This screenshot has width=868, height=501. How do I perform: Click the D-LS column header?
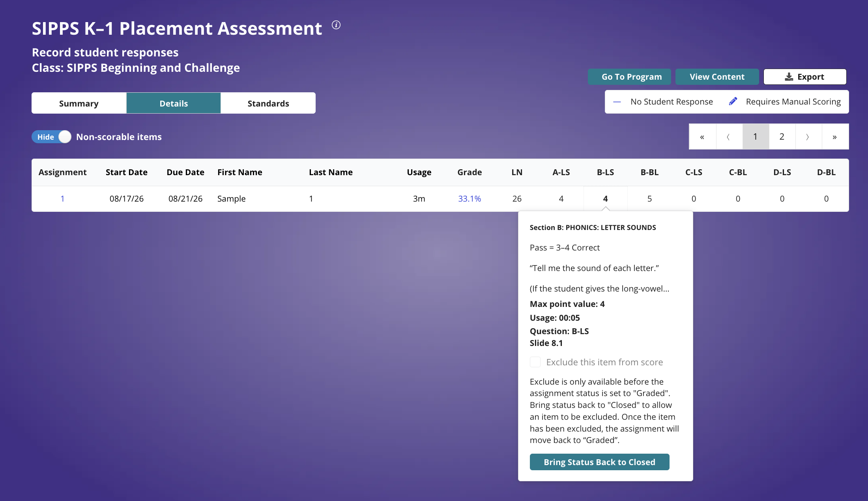[x=782, y=172]
